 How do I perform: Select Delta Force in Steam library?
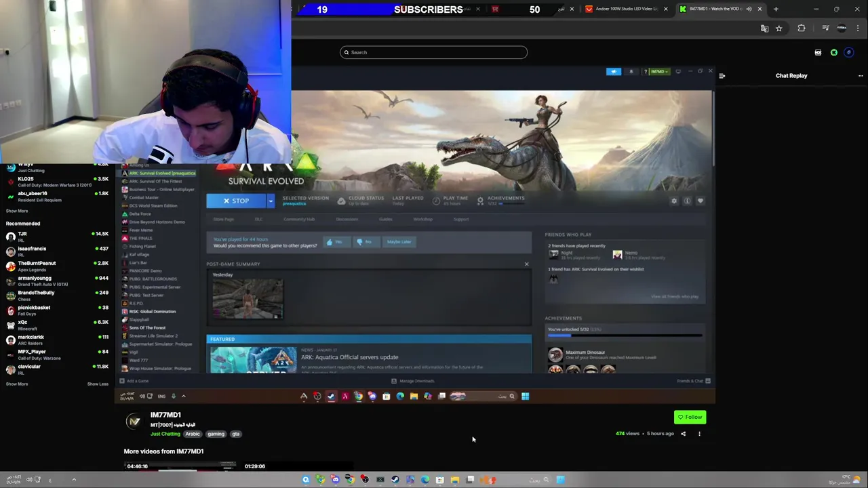point(140,213)
